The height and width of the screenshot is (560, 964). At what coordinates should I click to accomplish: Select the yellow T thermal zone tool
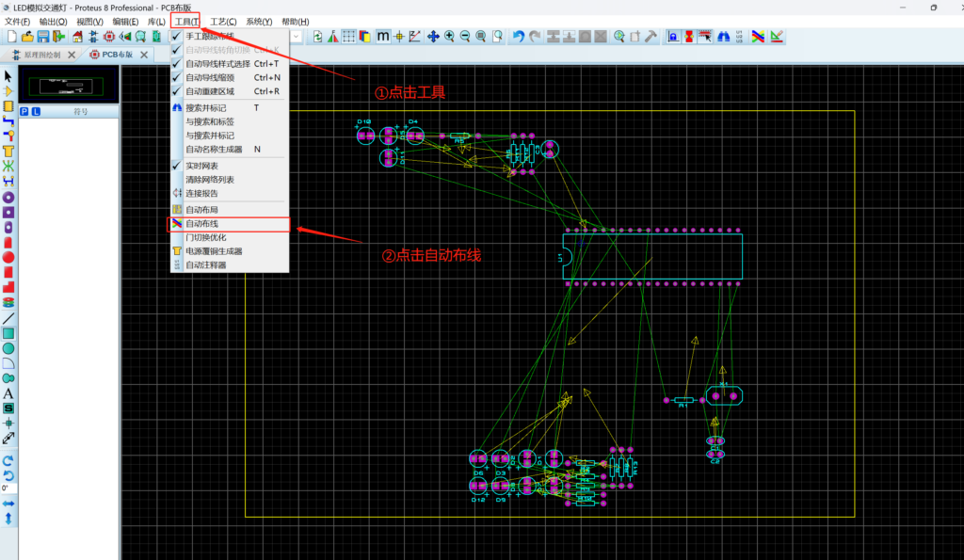[x=8, y=152]
